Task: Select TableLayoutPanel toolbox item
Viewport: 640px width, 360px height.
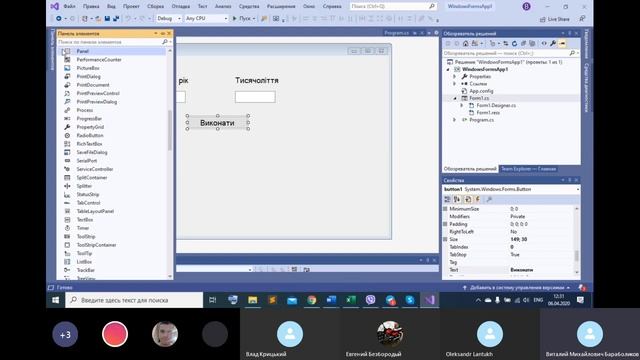Action: (x=95, y=211)
